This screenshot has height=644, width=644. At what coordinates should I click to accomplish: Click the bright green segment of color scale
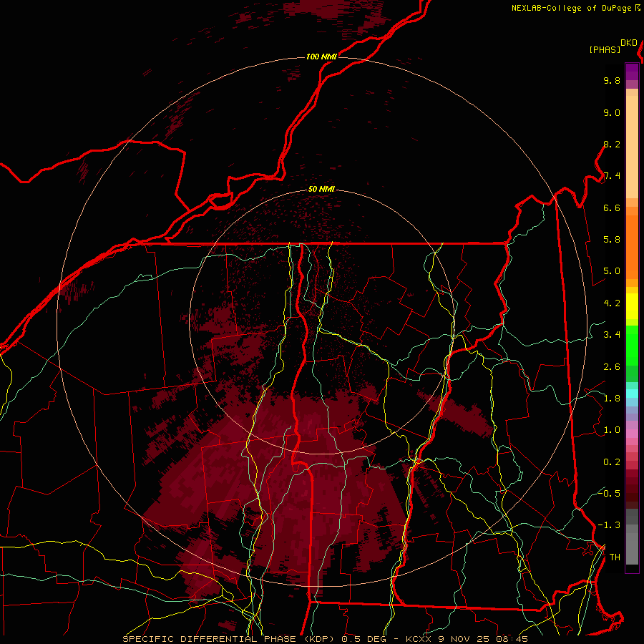point(632,346)
